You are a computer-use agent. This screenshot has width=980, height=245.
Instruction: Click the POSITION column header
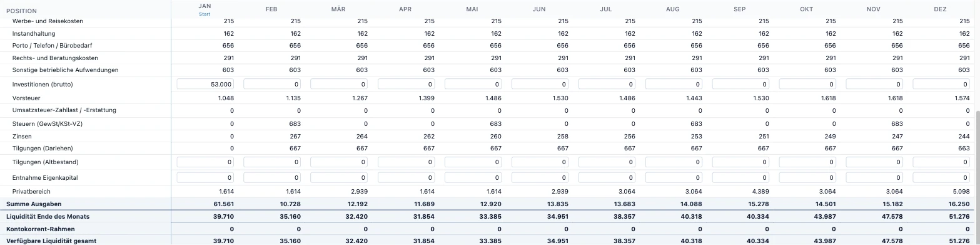pyautogui.click(x=21, y=11)
